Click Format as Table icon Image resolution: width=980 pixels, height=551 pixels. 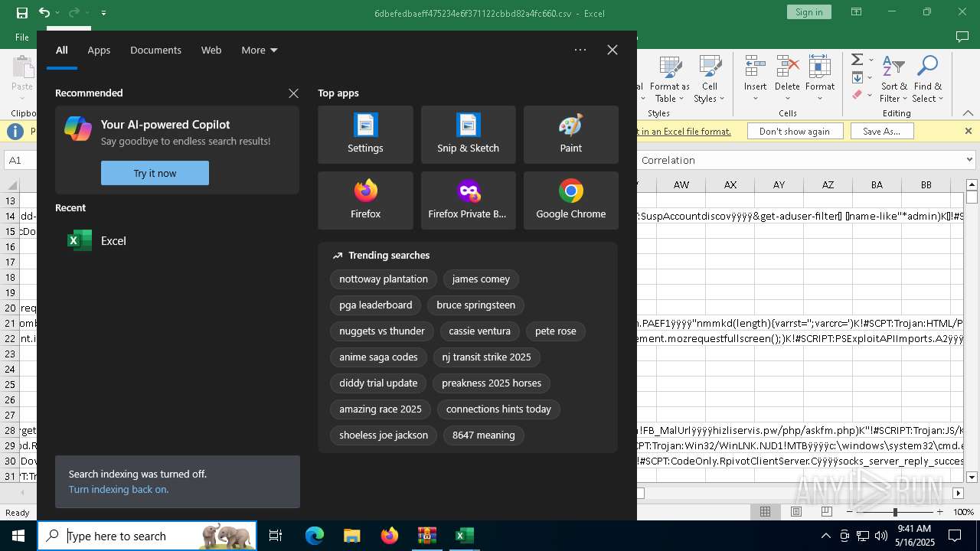point(670,67)
